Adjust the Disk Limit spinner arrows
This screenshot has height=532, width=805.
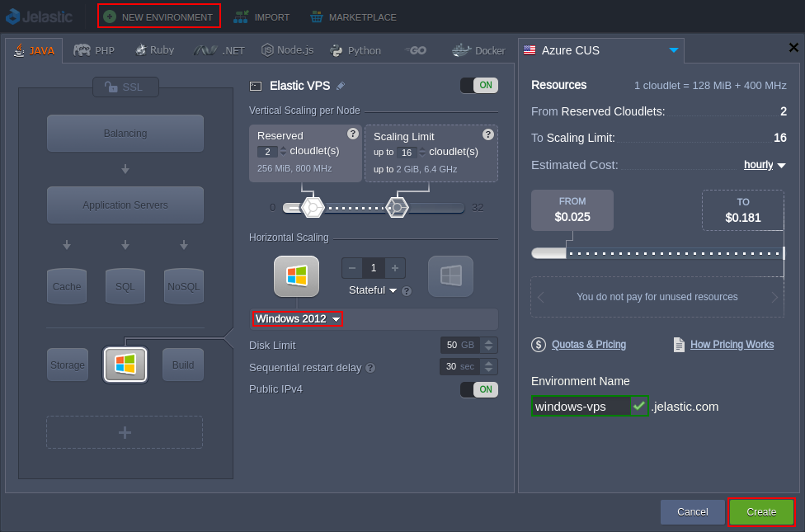pyautogui.click(x=489, y=345)
